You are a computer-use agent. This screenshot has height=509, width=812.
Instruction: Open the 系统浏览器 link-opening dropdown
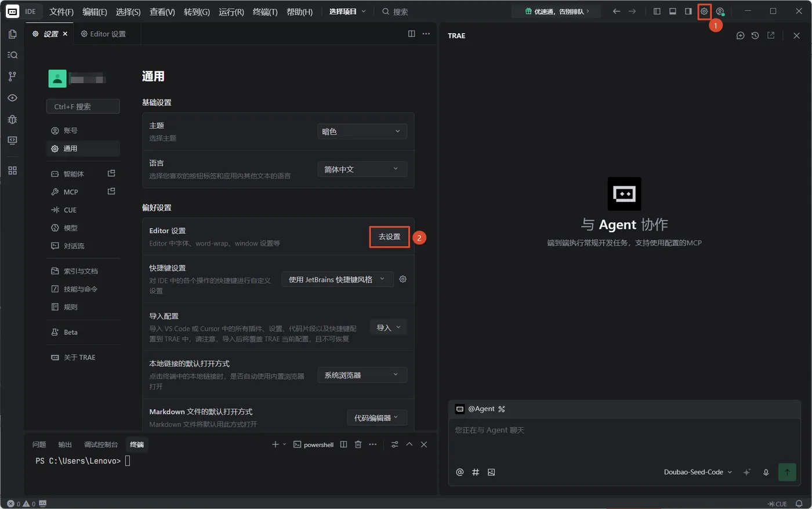click(362, 375)
